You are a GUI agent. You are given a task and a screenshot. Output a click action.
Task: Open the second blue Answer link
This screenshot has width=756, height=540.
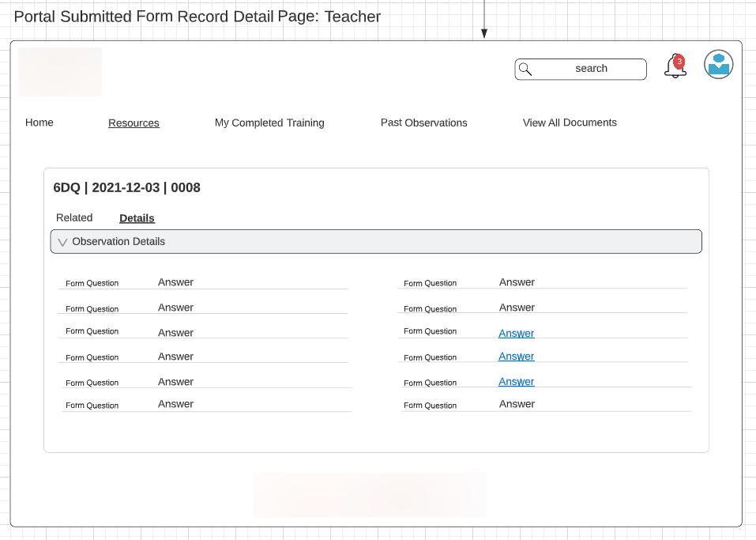tap(517, 356)
